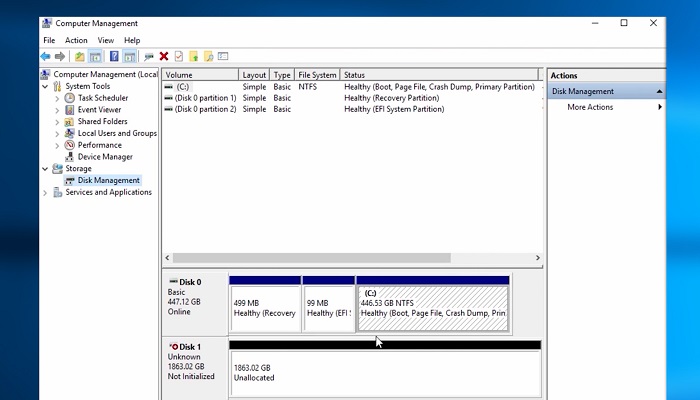This screenshot has width=700, height=400.
Task: Click the magnifier search toolbar icon
Action: click(x=208, y=57)
